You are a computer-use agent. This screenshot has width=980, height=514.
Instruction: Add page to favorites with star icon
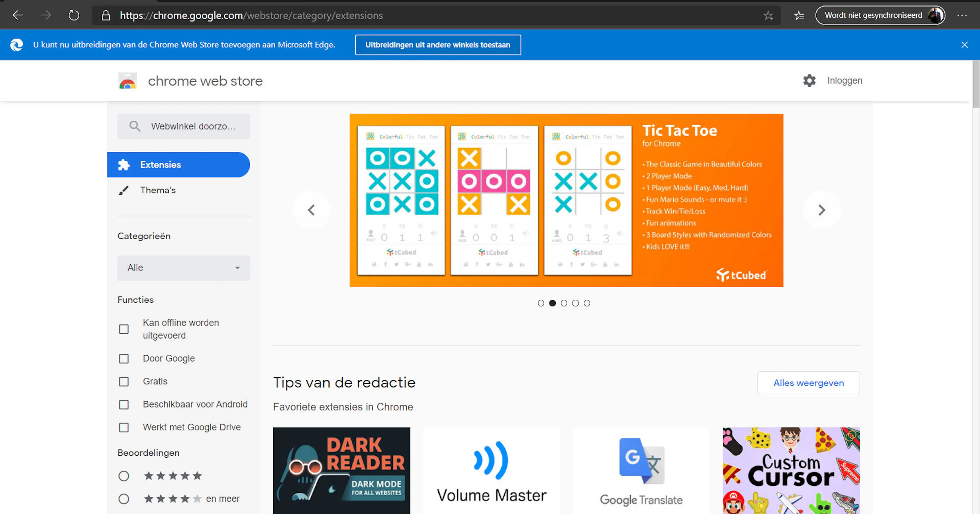(768, 16)
